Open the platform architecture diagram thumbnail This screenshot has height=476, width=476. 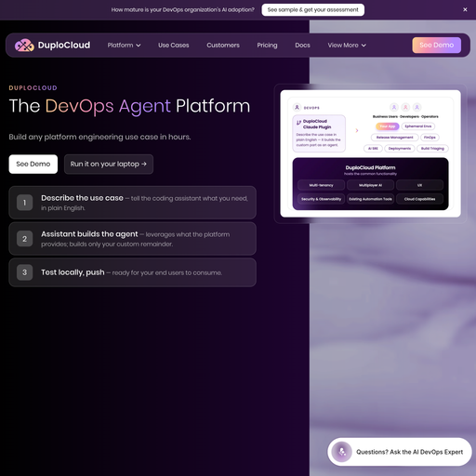click(370, 153)
